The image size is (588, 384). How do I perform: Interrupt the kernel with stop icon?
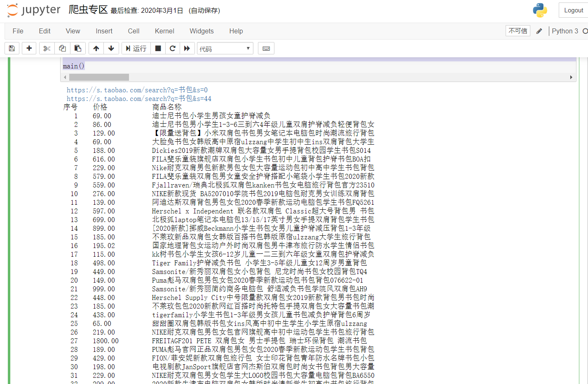pos(158,48)
